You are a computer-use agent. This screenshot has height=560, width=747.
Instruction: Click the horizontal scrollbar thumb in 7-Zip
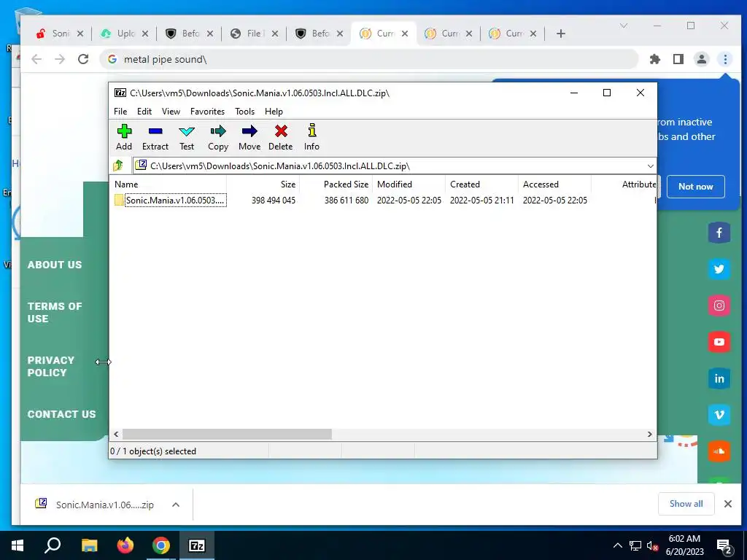(228, 435)
